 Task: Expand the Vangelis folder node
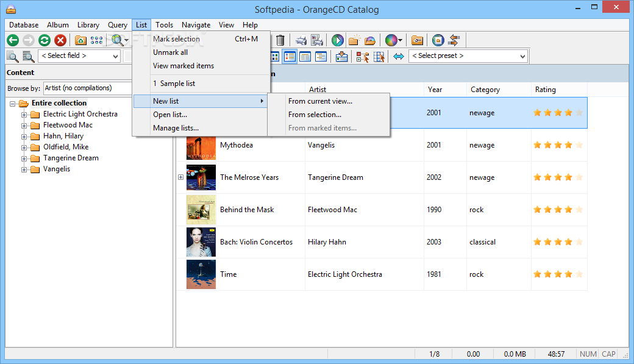click(24, 170)
